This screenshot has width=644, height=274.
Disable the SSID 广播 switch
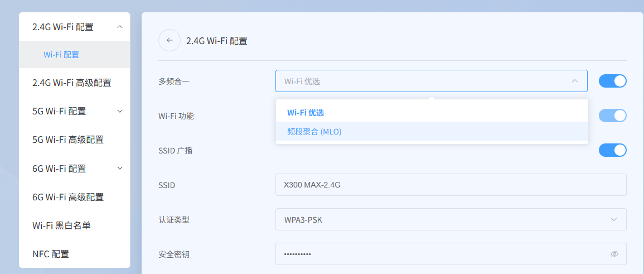click(612, 150)
